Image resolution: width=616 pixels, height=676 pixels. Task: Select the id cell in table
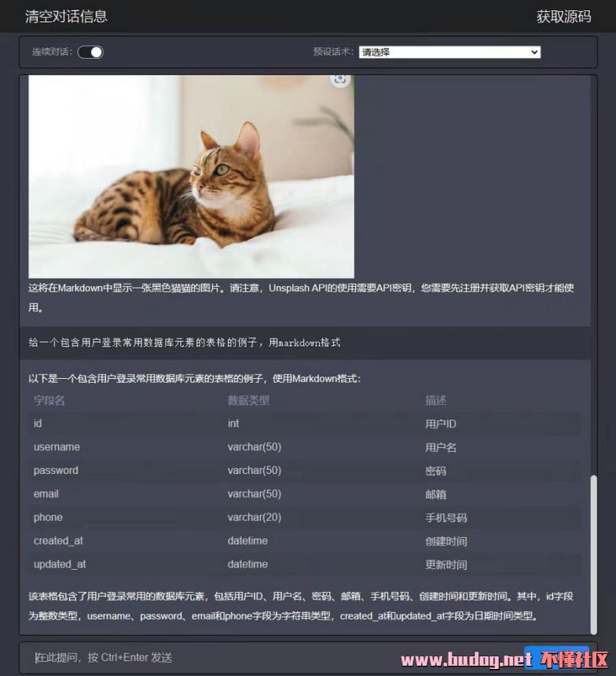click(x=38, y=424)
